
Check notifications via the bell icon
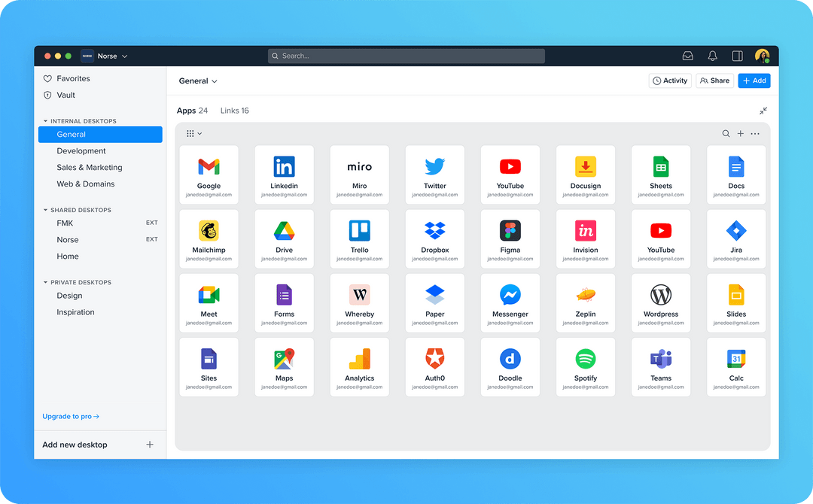click(x=712, y=55)
